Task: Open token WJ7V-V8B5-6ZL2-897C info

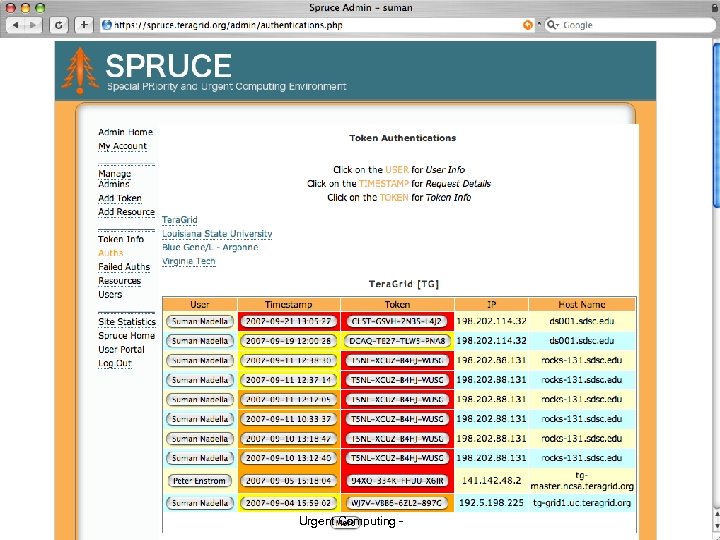Action: pyautogui.click(x=397, y=503)
